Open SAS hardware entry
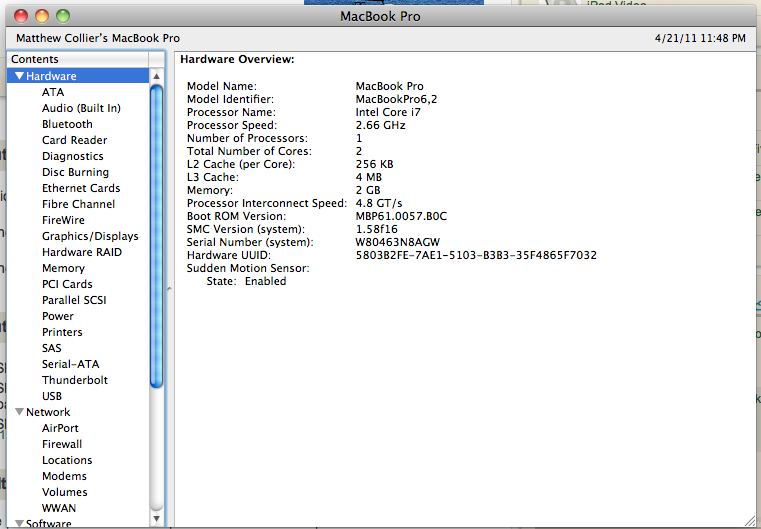 51,348
